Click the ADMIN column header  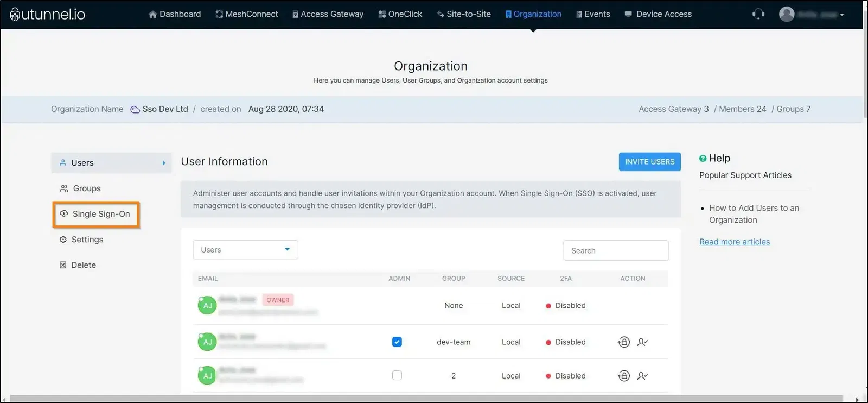click(x=399, y=279)
